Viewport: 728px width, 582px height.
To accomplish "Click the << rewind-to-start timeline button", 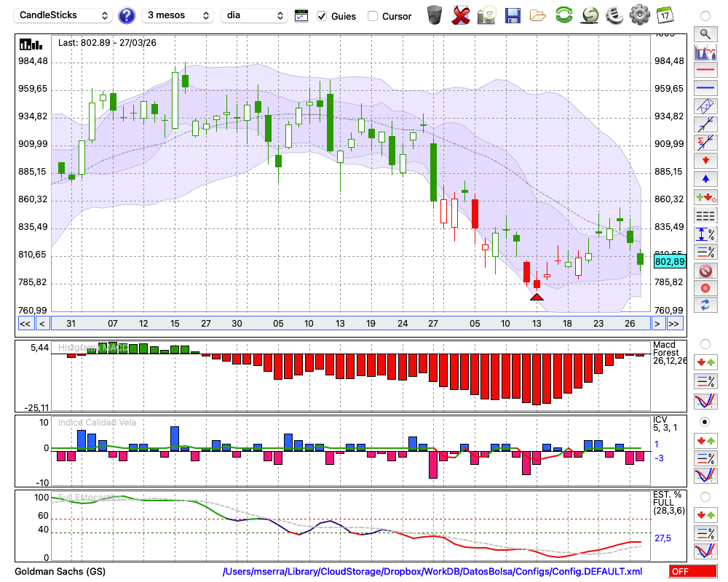I will 25,323.
